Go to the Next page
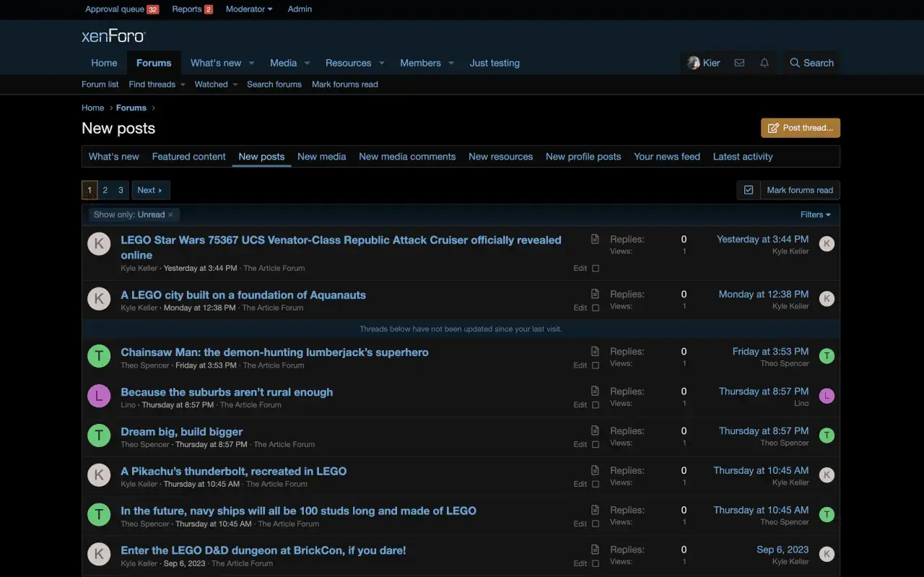Image resolution: width=924 pixels, height=577 pixels. tap(150, 190)
